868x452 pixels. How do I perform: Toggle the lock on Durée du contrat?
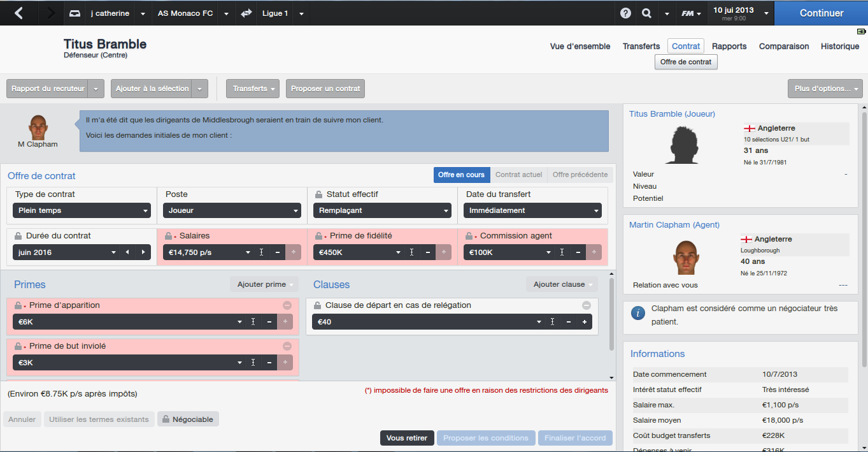18,236
